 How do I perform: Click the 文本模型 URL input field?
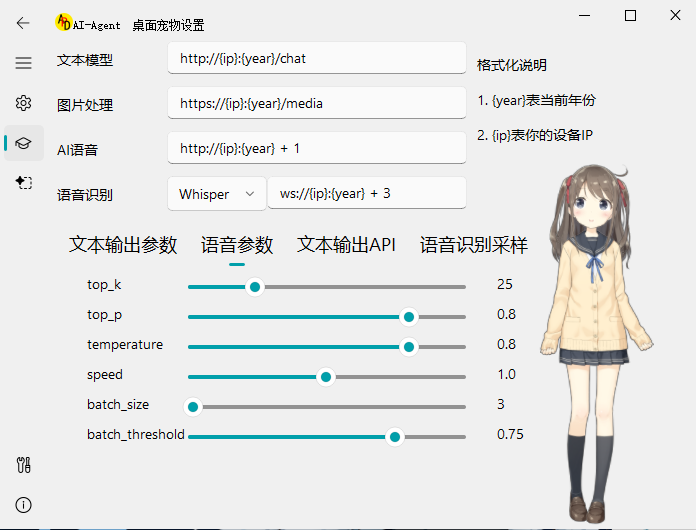[x=317, y=58]
